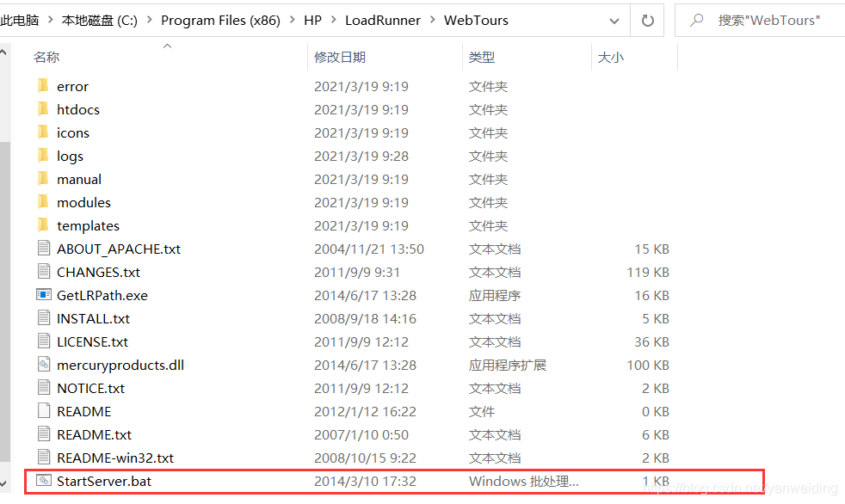Open the address bar history dropdown
The image size is (845, 504).
[x=614, y=21]
